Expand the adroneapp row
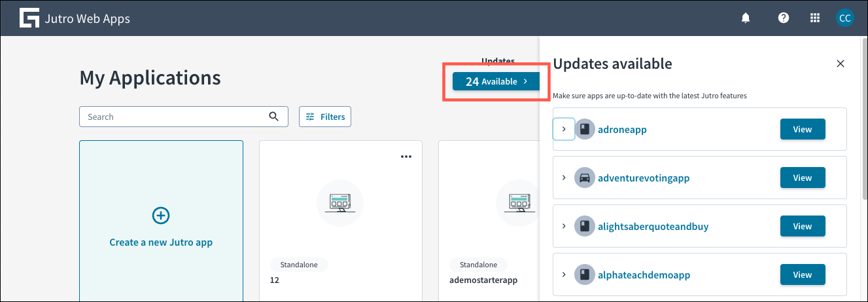This screenshot has width=868, height=302. click(x=564, y=129)
